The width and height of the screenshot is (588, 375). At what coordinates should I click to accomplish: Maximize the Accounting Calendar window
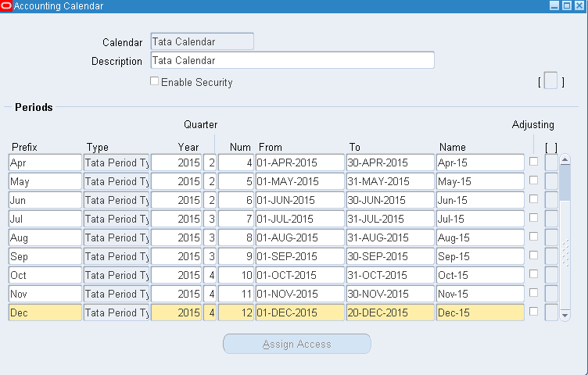pyautogui.click(x=566, y=6)
